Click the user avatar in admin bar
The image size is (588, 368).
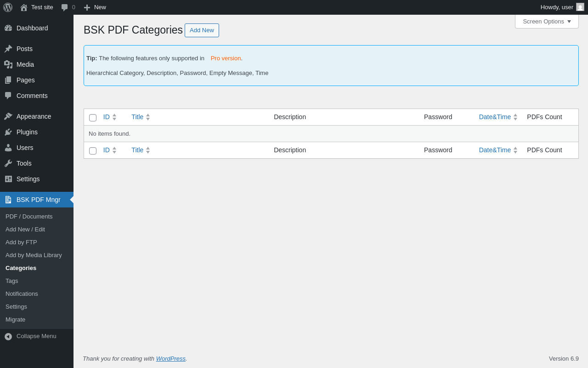[x=580, y=7]
